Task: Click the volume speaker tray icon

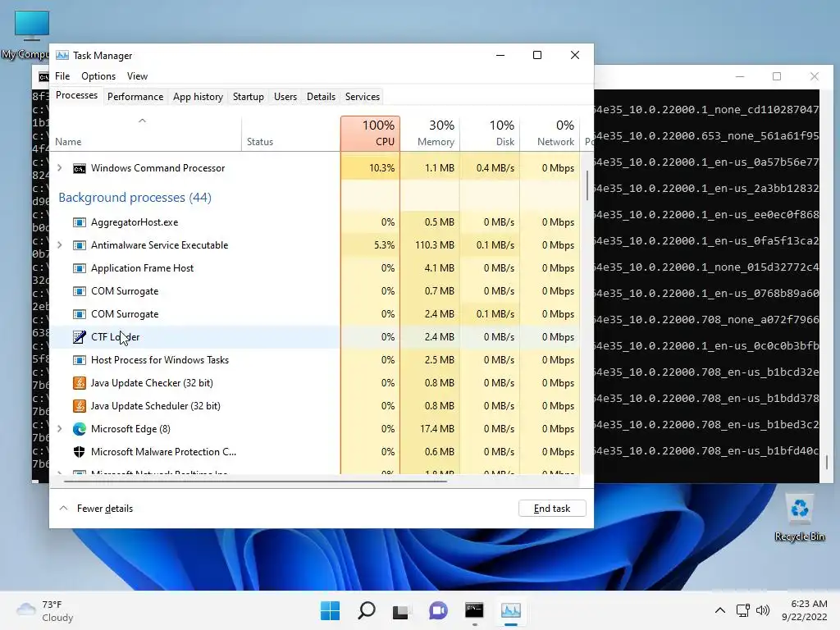Action: click(762, 610)
